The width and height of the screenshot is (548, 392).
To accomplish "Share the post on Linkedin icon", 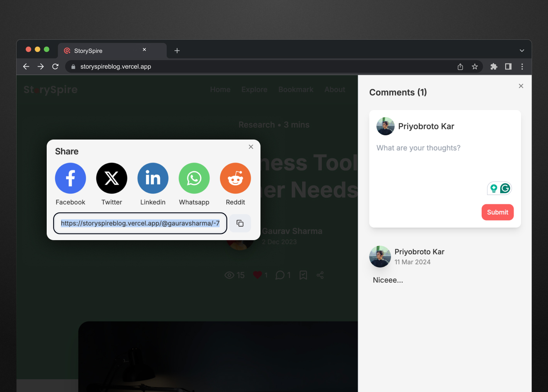I will [x=153, y=178].
